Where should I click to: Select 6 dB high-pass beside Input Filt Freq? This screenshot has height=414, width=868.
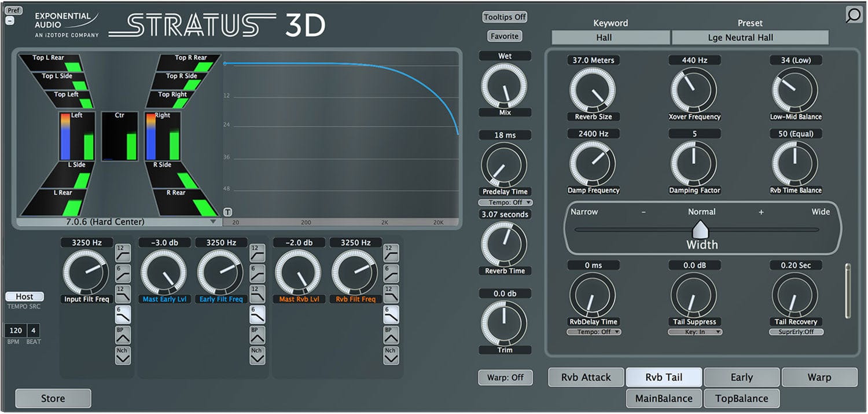coord(123,273)
